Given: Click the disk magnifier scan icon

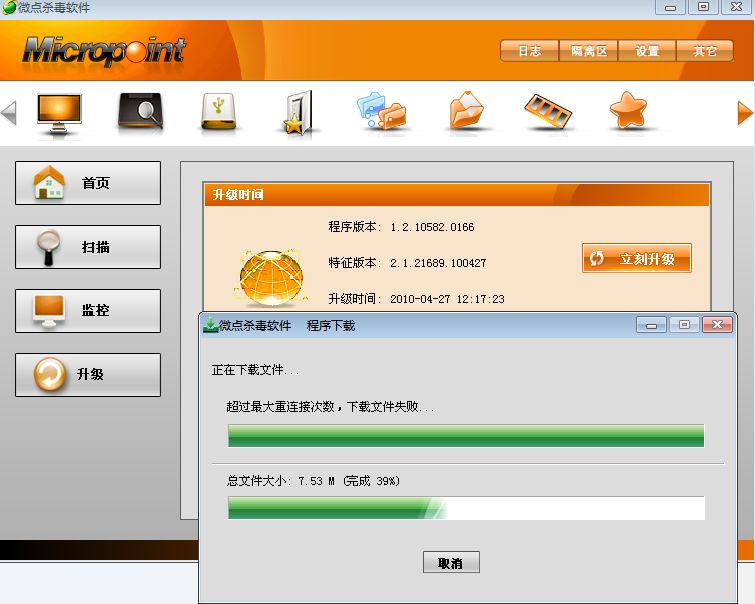Looking at the screenshot, I should (x=140, y=112).
